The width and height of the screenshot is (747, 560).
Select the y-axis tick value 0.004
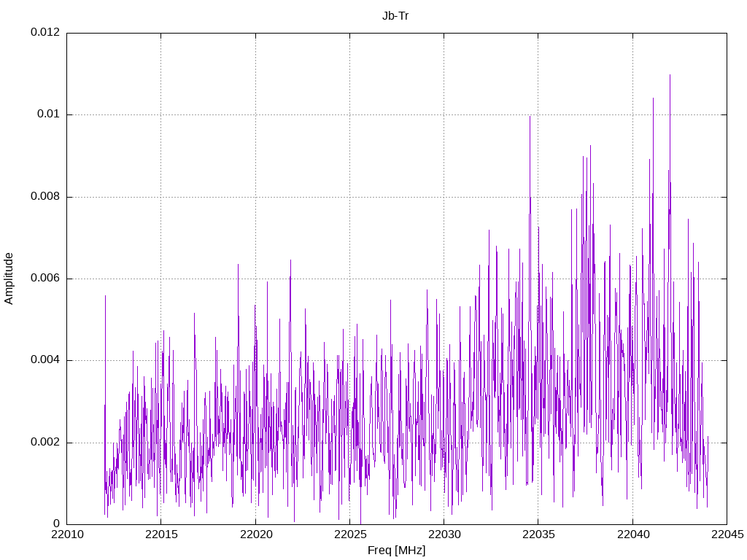[x=45, y=360]
